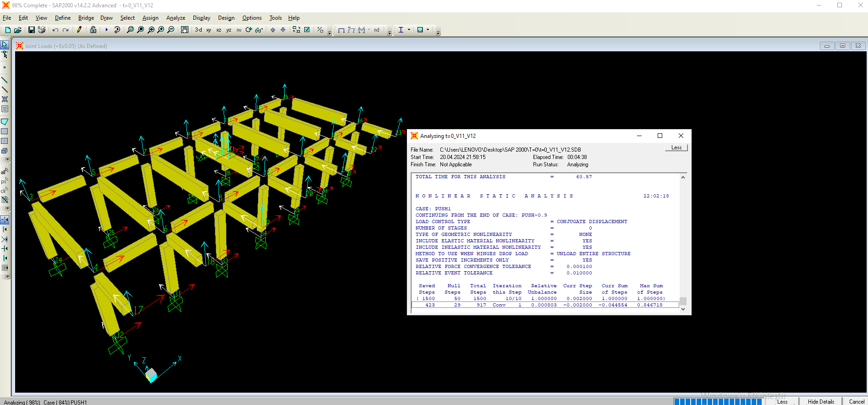Minimize the Joint Loads view window
The width and height of the screenshot is (868, 405).
pyautogui.click(x=827, y=46)
